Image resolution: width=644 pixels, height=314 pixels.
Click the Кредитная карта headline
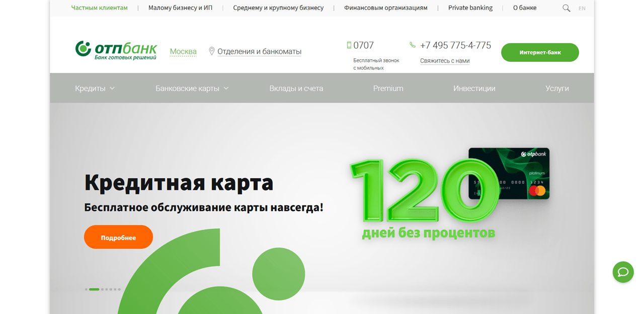179,182
